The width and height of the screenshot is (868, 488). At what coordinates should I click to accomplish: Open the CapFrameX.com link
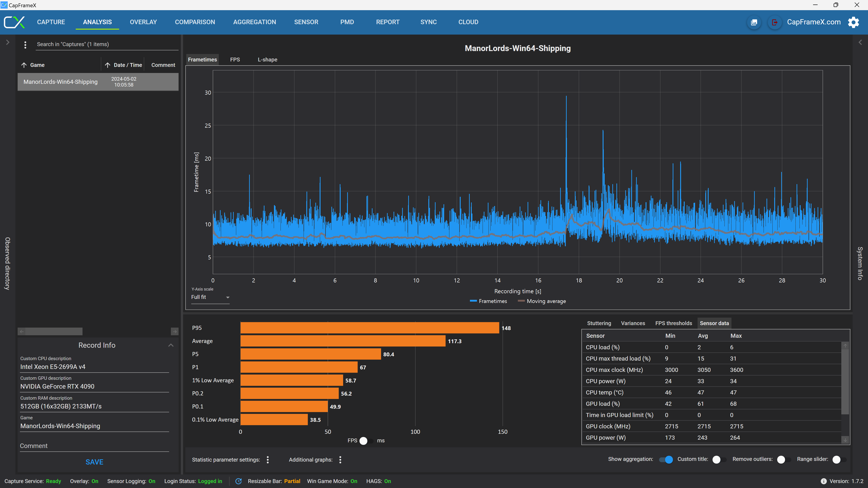[814, 22]
